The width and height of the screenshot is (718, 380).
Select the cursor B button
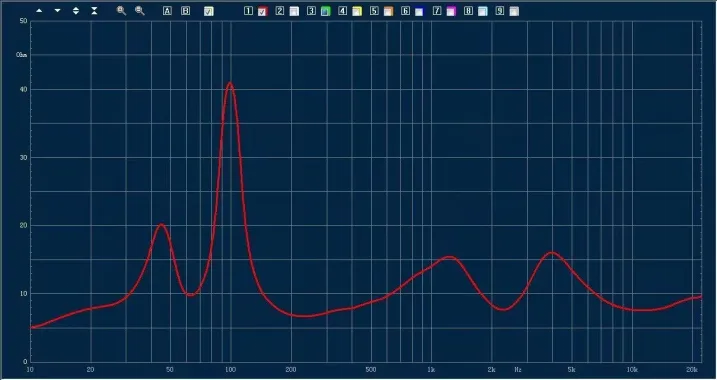(x=185, y=11)
